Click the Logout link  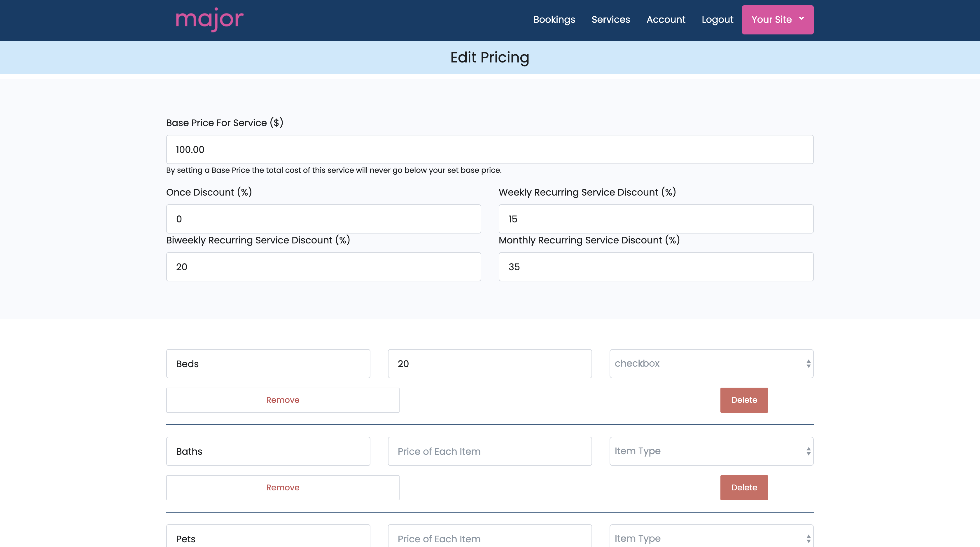[x=717, y=20]
